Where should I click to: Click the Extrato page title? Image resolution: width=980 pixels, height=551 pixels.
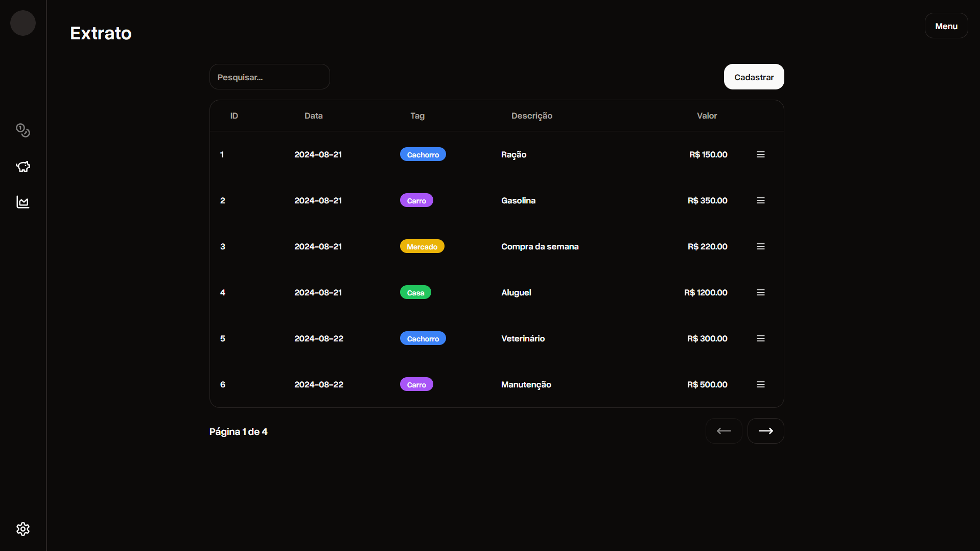pyautogui.click(x=101, y=33)
